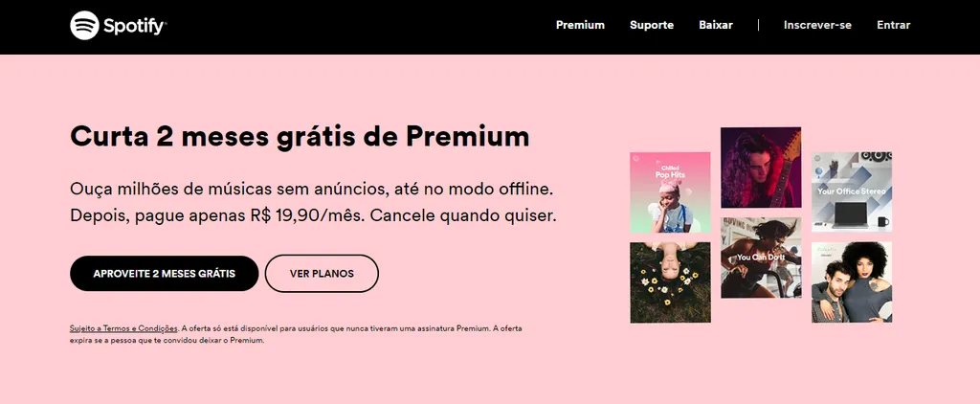980x404 pixels.
Task: Click the flowers-in-hair album cover
Action: [670, 282]
